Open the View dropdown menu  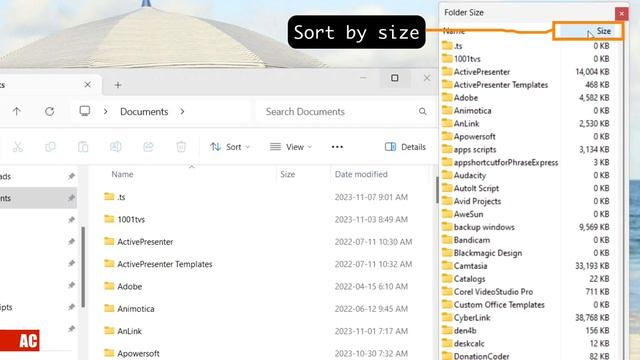291,147
